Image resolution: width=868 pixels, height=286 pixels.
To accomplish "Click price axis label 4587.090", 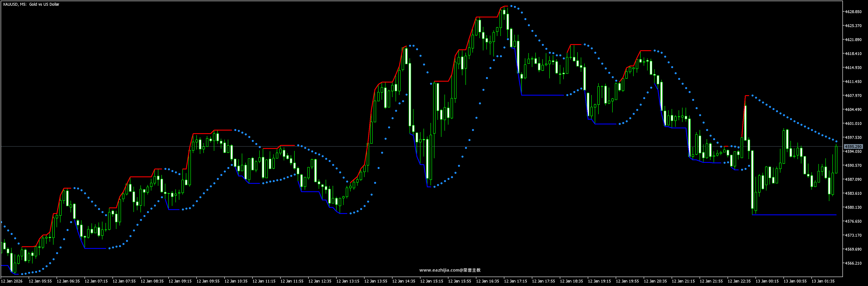I will tap(853, 179).
